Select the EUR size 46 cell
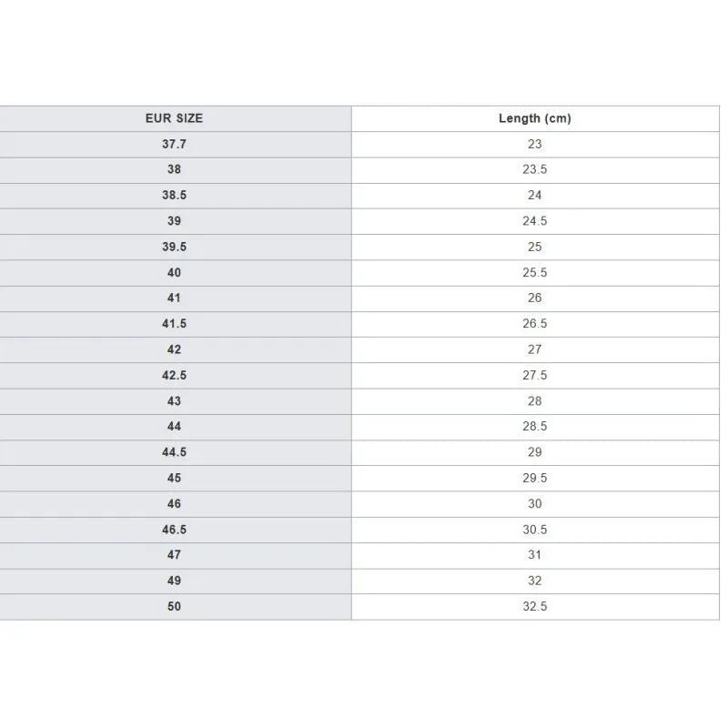728x728 pixels. pyautogui.click(x=174, y=504)
